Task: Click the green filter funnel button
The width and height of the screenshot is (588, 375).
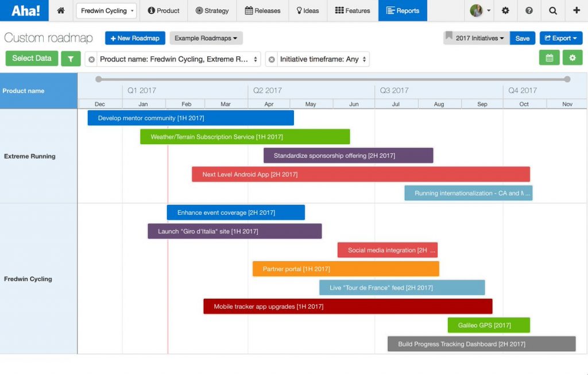Action: (71, 59)
